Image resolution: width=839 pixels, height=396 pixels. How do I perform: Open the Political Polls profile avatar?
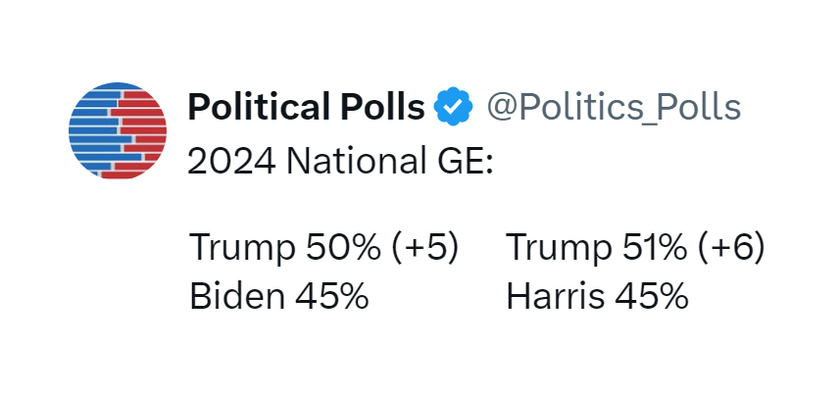pos(117,131)
